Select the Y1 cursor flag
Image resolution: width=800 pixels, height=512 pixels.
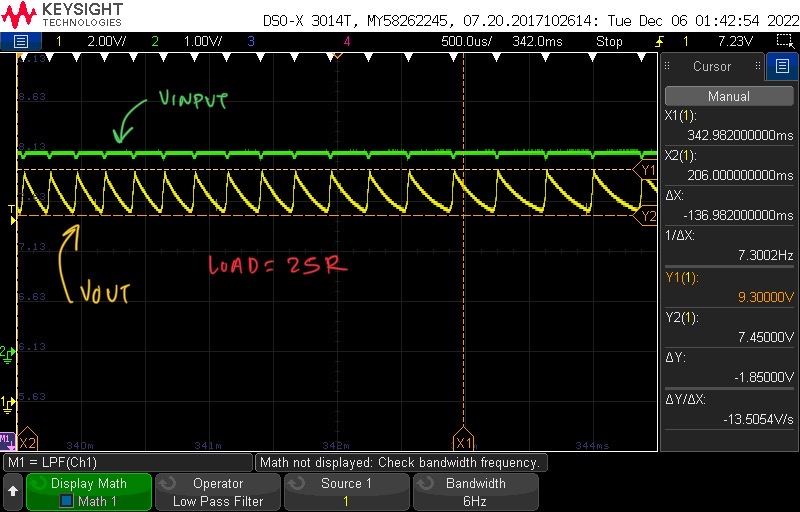(x=647, y=170)
